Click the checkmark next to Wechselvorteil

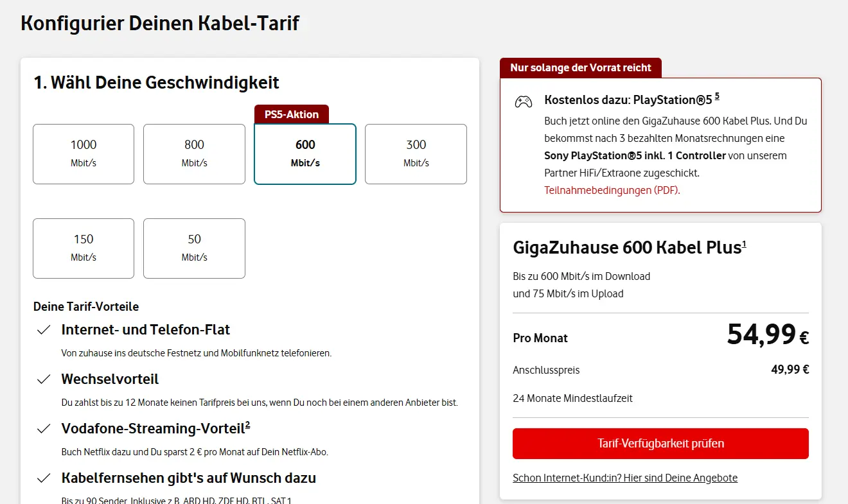[x=44, y=379]
